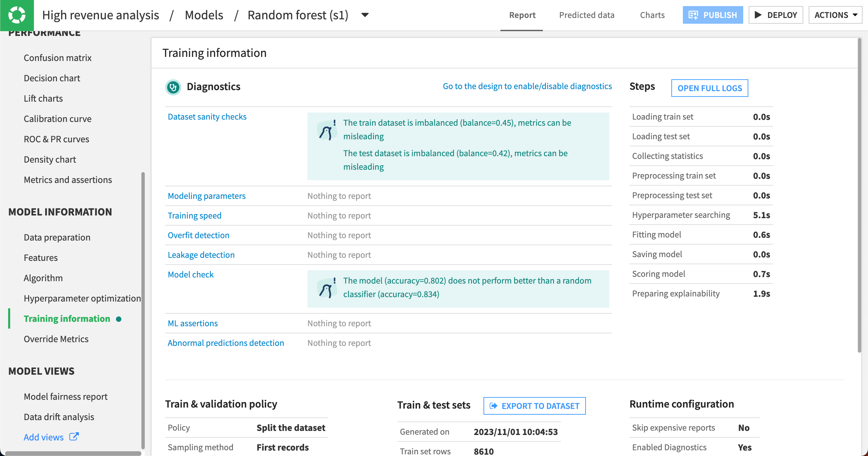The image size is (868, 456).
Task: Click the Deploy button
Action: (x=775, y=15)
